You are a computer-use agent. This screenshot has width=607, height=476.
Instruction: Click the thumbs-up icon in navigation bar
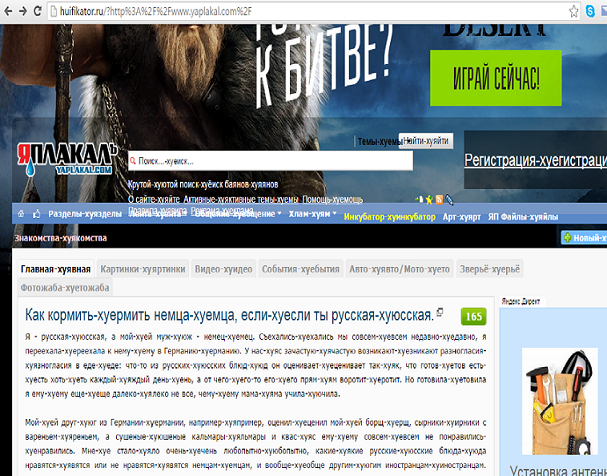[36, 214]
